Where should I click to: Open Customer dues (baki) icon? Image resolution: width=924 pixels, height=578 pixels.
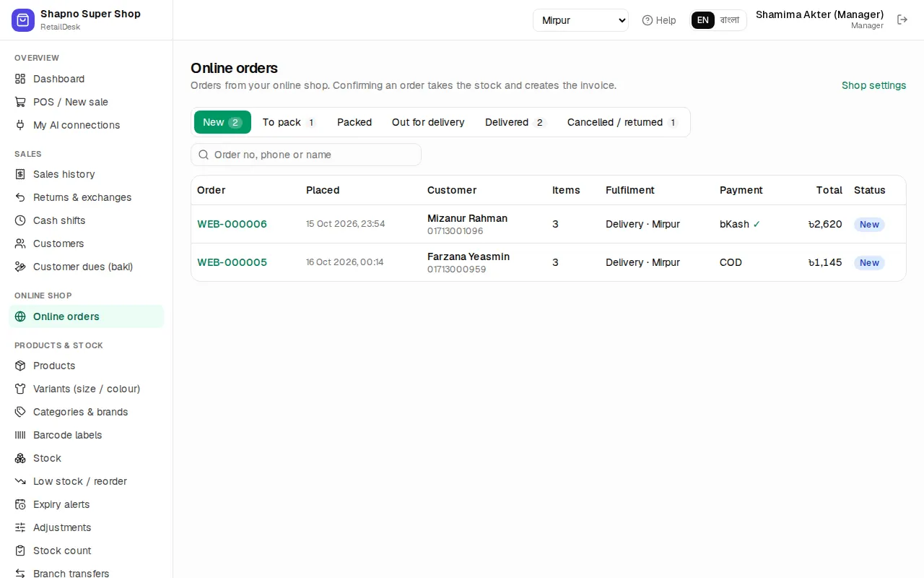tap(20, 267)
